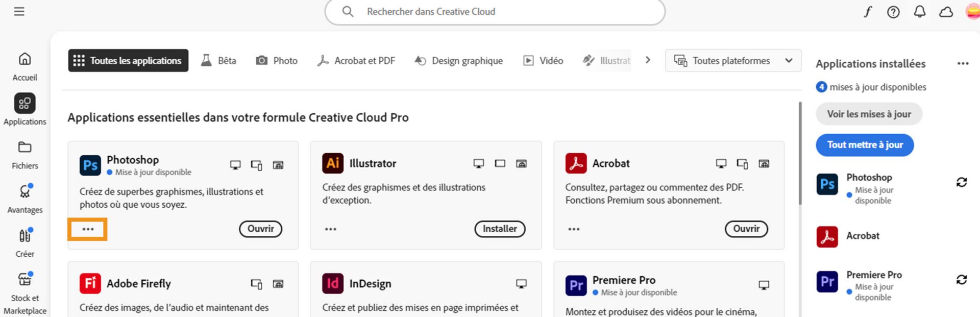980x317 pixels.
Task: Click the update icon next to Premiere Pro
Action: (962, 279)
